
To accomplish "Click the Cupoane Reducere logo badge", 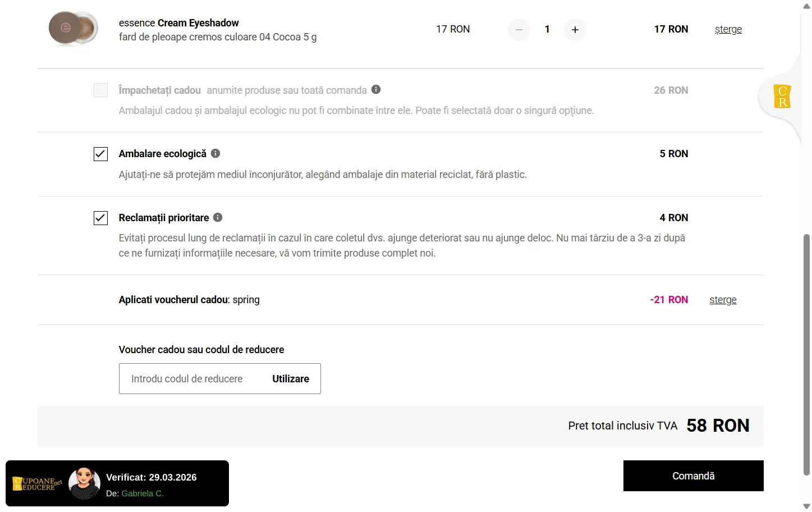I will 38,484.
